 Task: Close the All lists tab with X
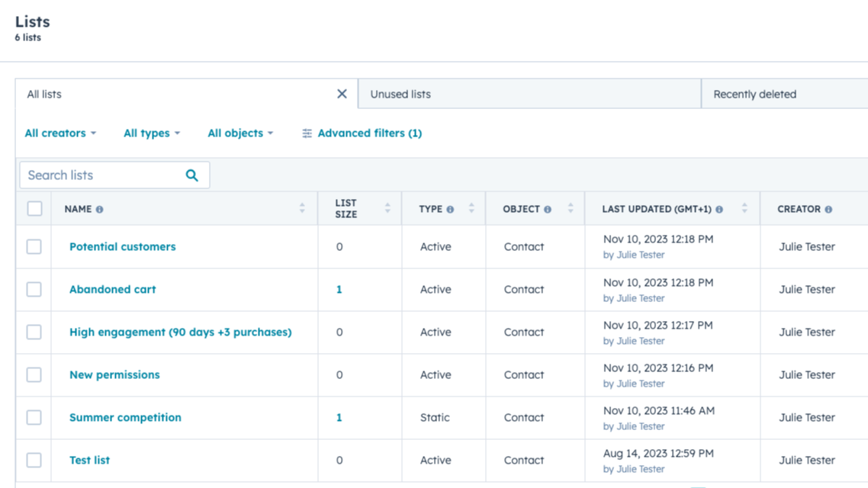[x=342, y=94]
